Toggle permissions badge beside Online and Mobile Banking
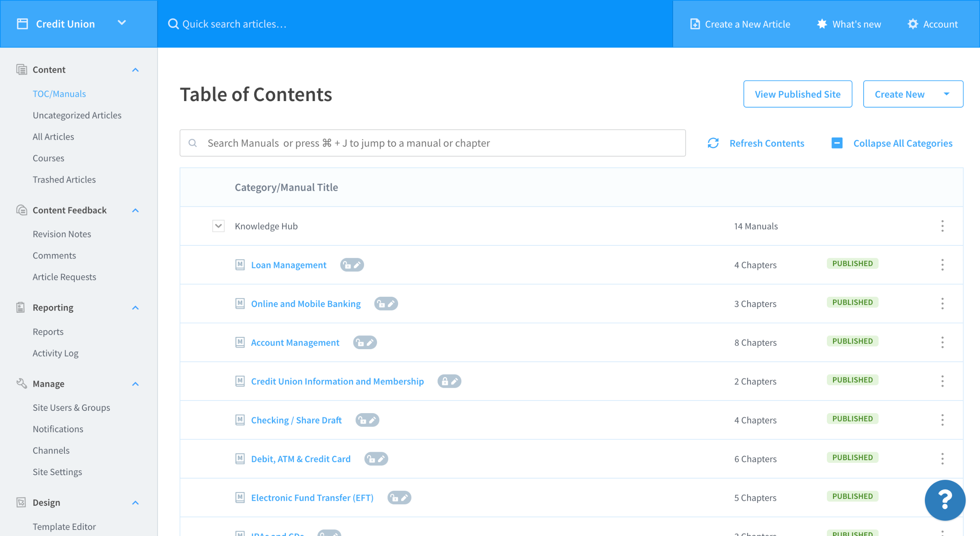Image resolution: width=980 pixels, height=536 pixels. 386,304
